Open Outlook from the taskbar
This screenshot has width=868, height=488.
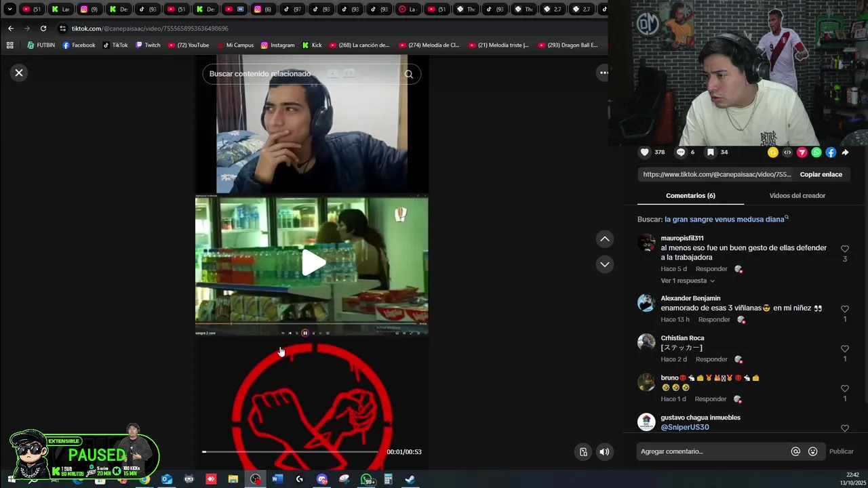[167, 479]
